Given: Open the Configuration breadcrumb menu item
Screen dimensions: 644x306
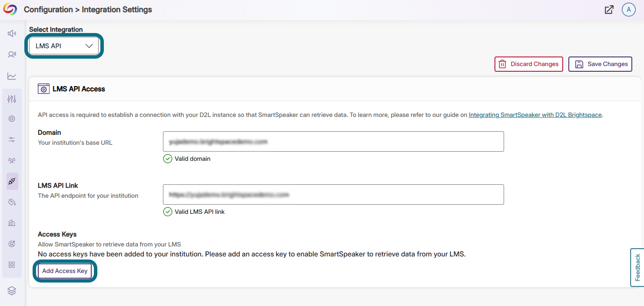Looking at the screenshot, I should [49, 9].
